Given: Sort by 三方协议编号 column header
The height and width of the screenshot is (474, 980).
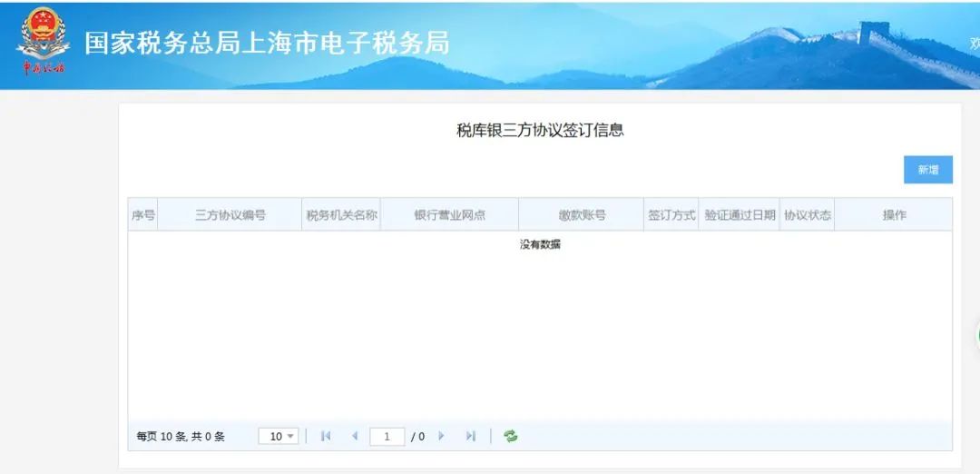Looking at the screenshot, I should 230,215.
